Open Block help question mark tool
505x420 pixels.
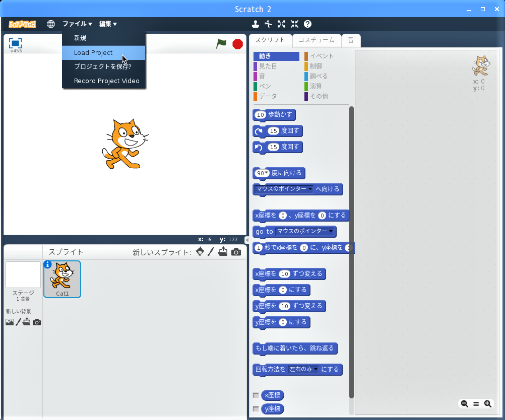coord(307,24)
